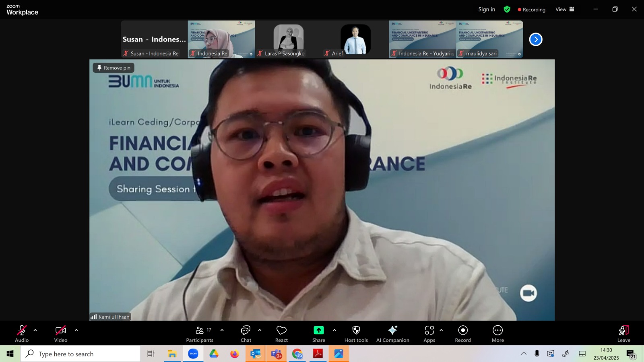644x362 pixels.
Task: Open Zoom Apps panel
Action: coord(429,333)
